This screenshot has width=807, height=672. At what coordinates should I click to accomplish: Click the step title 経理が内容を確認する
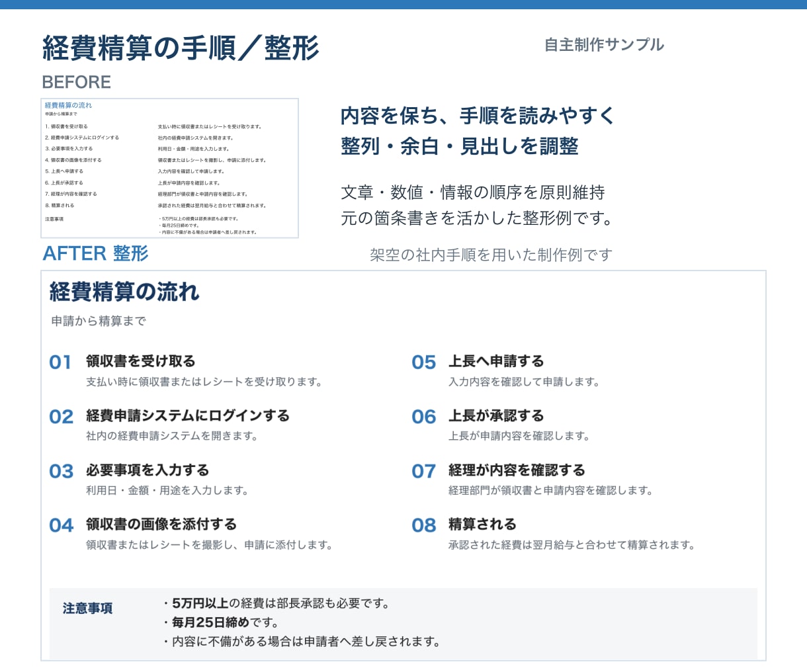click(x=517, y=470)
